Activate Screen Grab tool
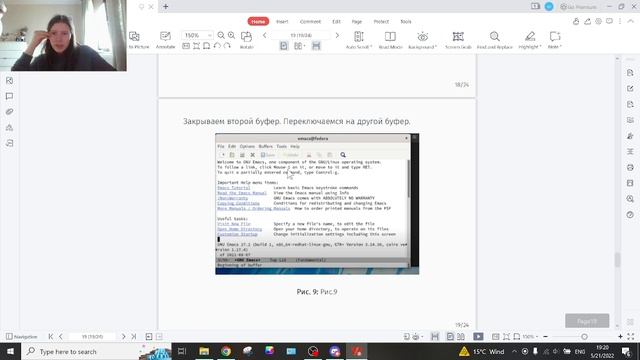Image resolution: width=640 pixels, height=360 pixels. (x=458, y=40)
